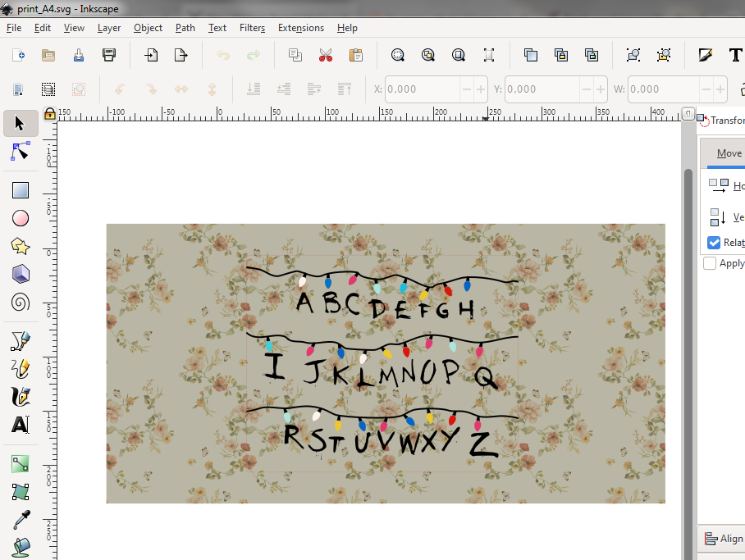Choose the Star and polygon tool
The height and width of the screenshot is (560, 745).
21,246
